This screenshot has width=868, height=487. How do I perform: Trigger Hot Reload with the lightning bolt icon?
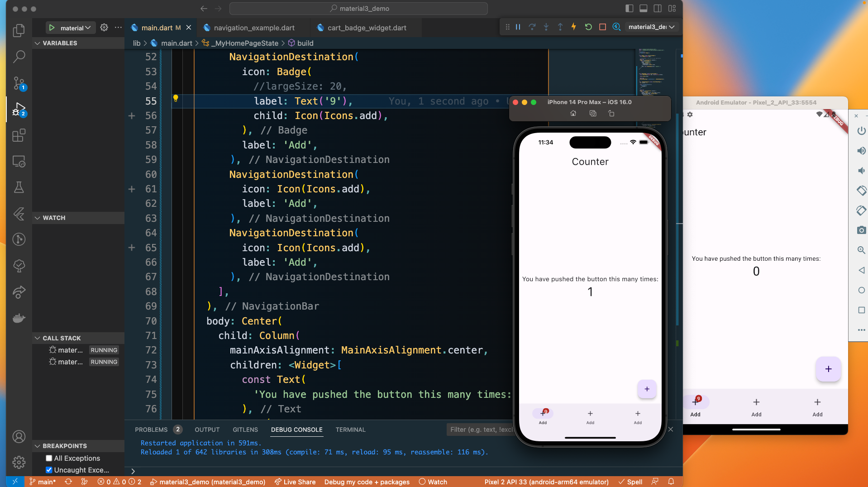coord(573,27)
